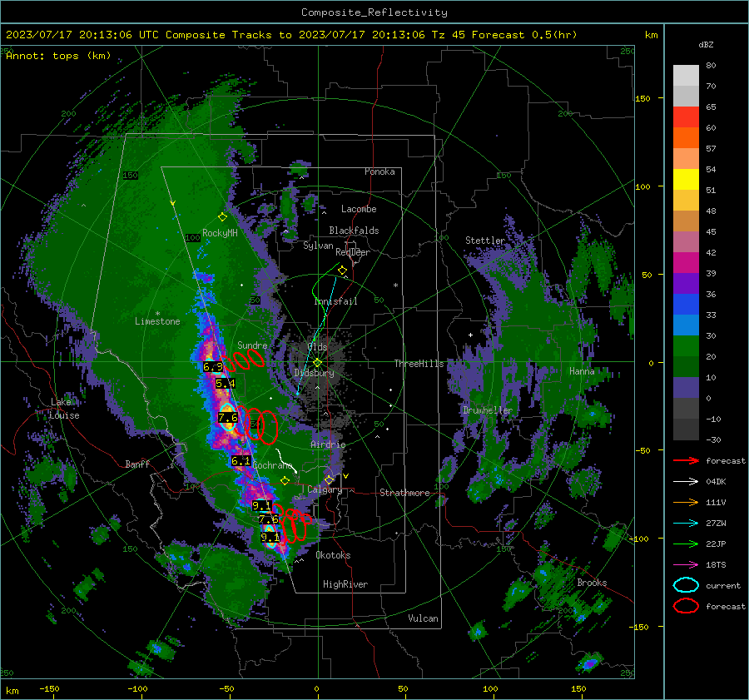Click the Blackfalds city label

354,231
